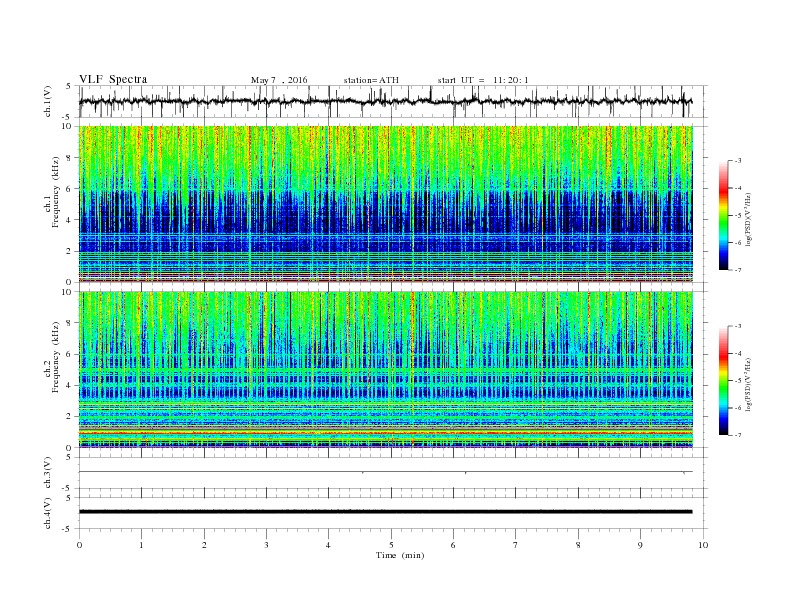Click the "3" tick on the time axis
792x612 pixels.
click(266, 545)
